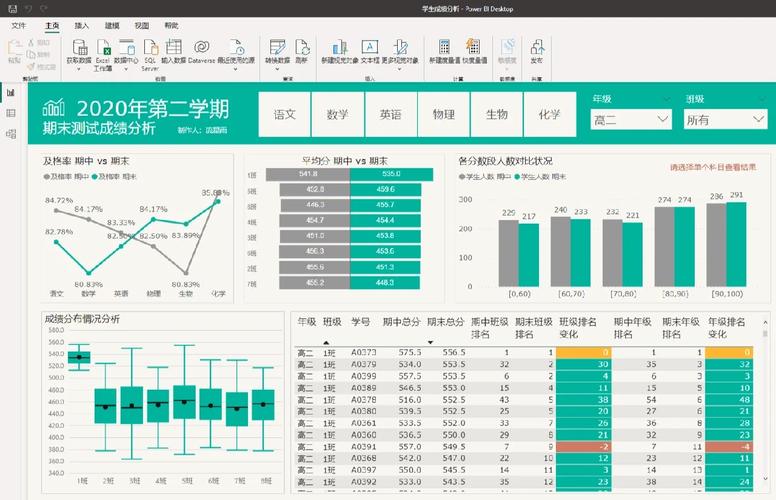776x500 pixels.
Task: Filter by 数学 subject button
Action: [338, 114]
